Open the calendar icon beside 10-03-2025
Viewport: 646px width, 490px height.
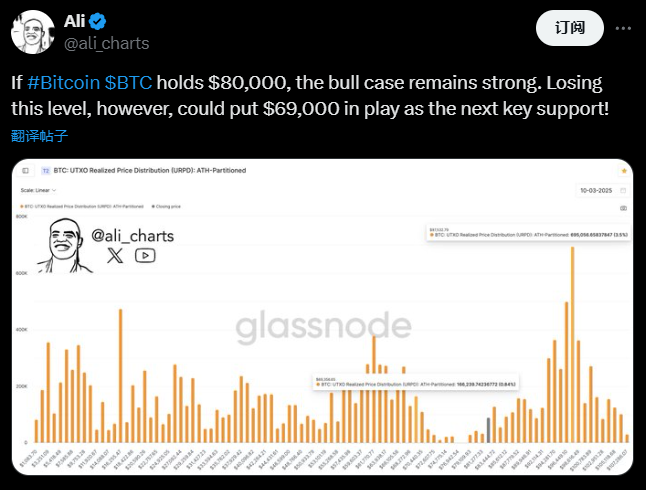click(623, 190)
